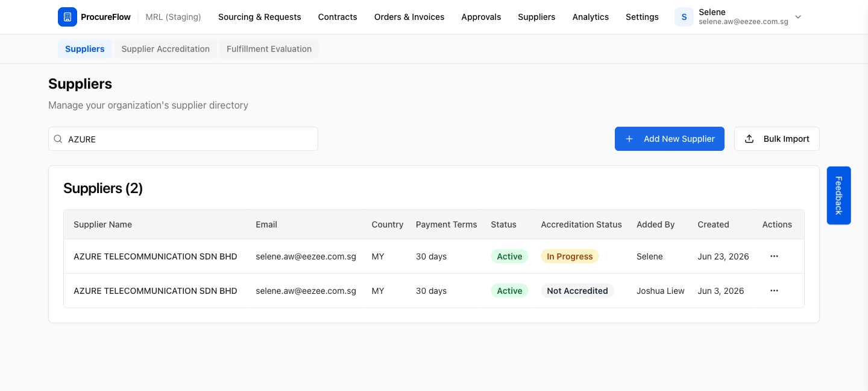The width and height of the screenshot is (868, 391).
Task: Click the Country column header
Action: [x=388, y=224]
